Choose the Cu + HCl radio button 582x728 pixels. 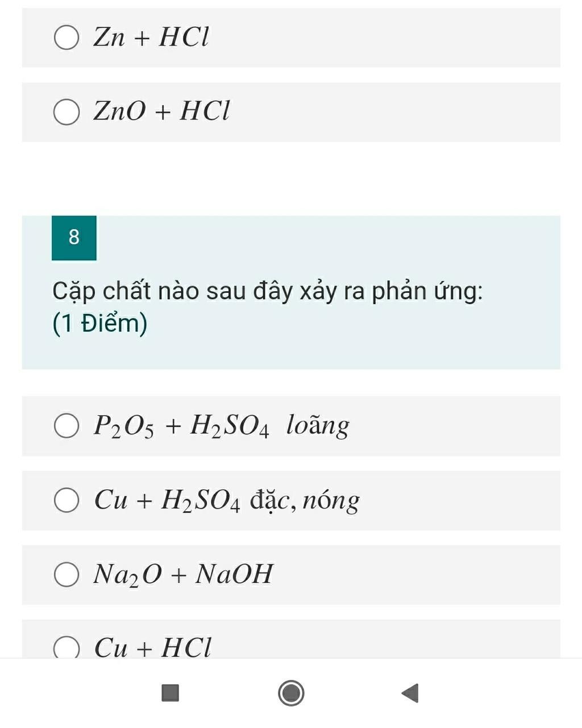click(66, 647)
